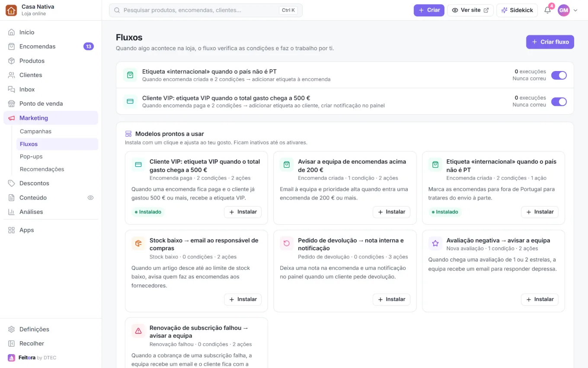Image resolution: width=588 pixels, height=368 pixels.
Task: Open Inbox in sidebar
Action: 51,89
